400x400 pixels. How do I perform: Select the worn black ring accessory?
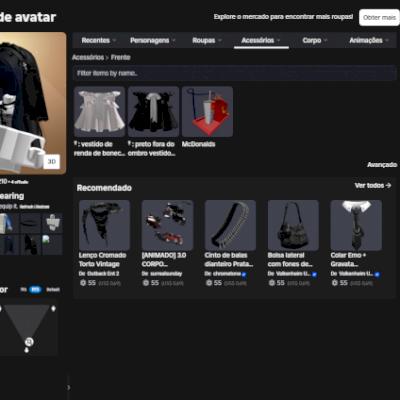(31, 223)
